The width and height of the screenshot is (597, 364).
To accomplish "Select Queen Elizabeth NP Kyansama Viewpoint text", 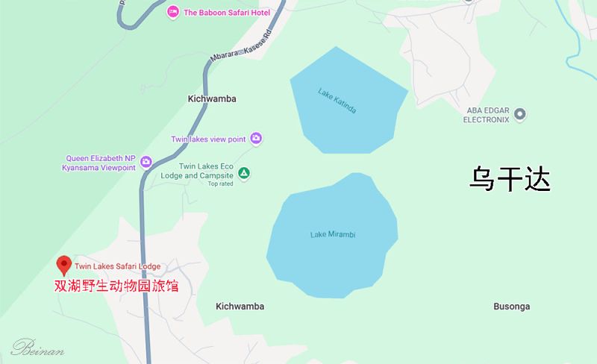I will click(x=99, y=163).
